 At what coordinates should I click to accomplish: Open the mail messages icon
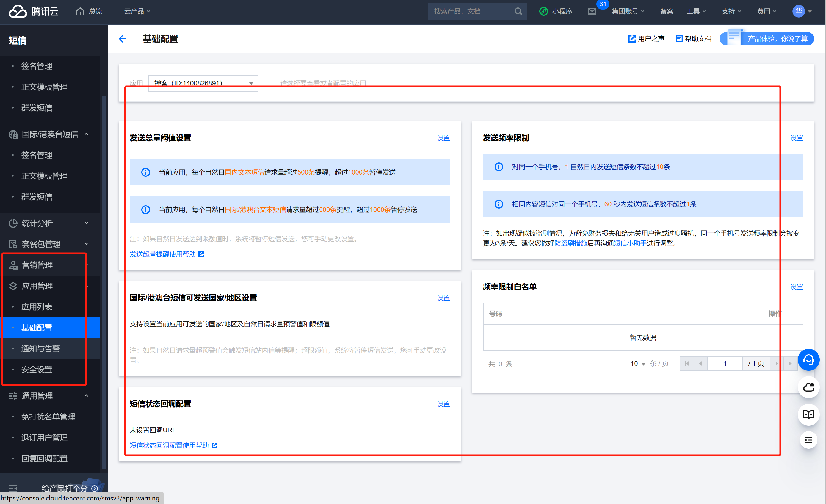(x=592, y=11)
